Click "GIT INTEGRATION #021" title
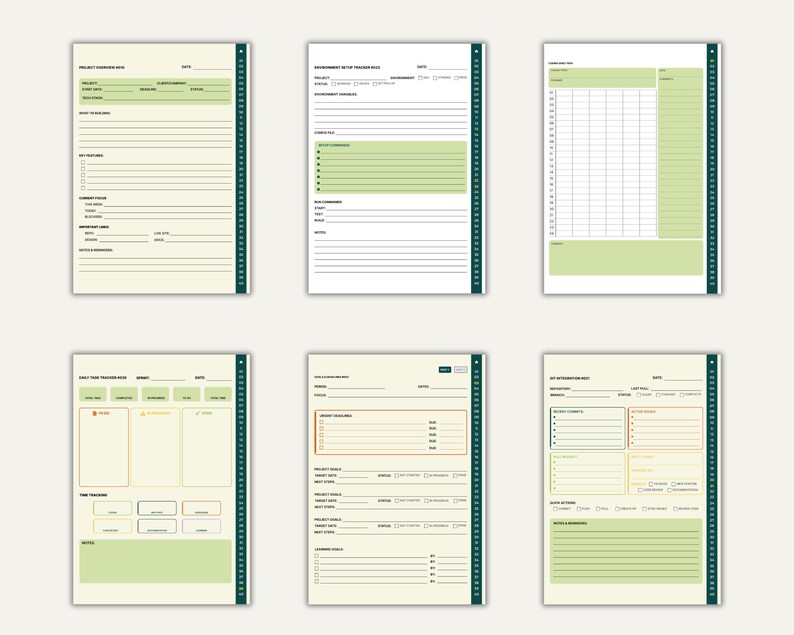Viewport: 794px width, 635px height. (570, 378)
